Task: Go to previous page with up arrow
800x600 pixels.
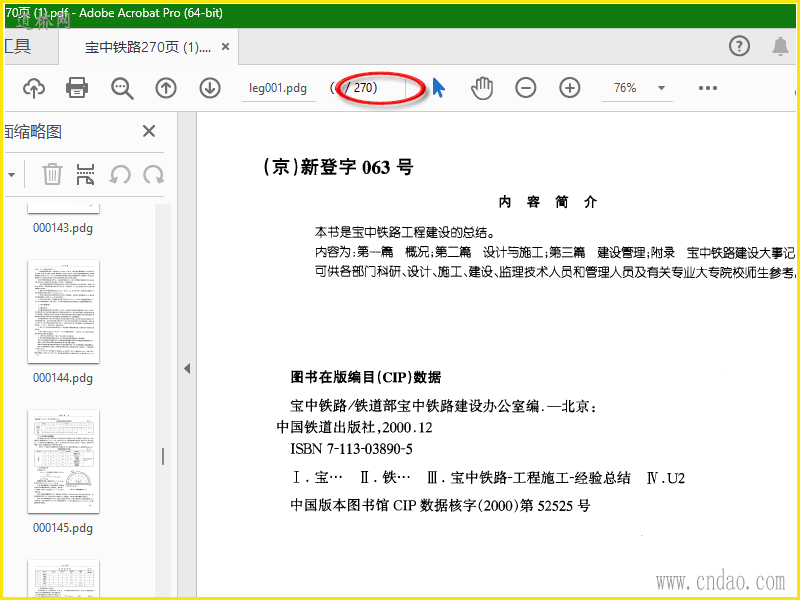Action: [166, 88]
